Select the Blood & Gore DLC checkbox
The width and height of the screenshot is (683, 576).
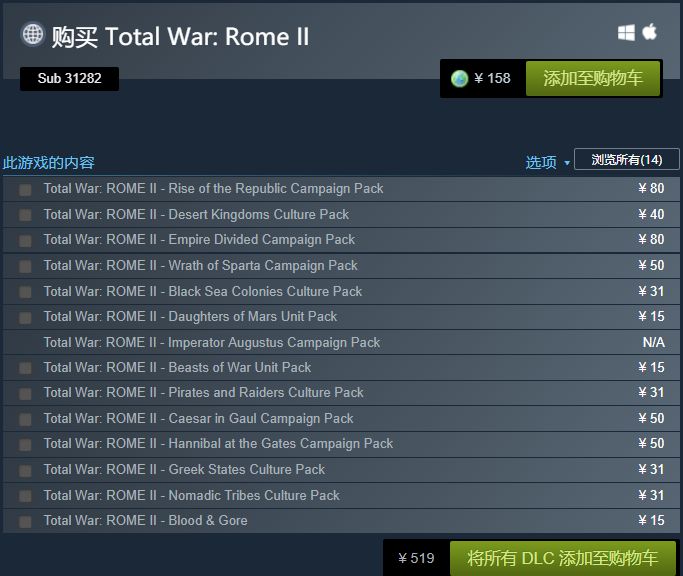(24, 521)
